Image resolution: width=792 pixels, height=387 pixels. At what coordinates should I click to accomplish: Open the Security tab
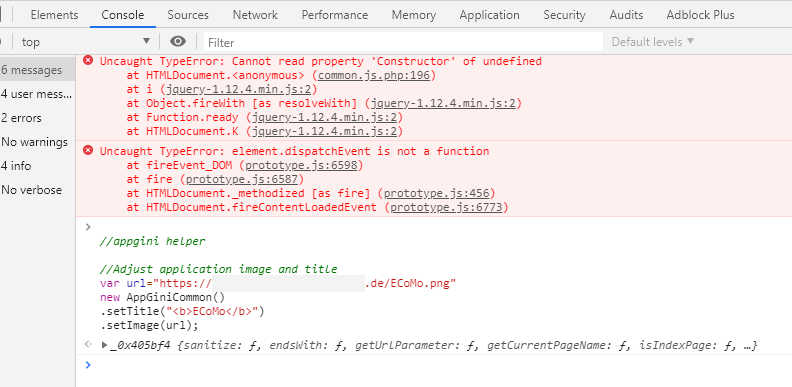pos(564,15)
